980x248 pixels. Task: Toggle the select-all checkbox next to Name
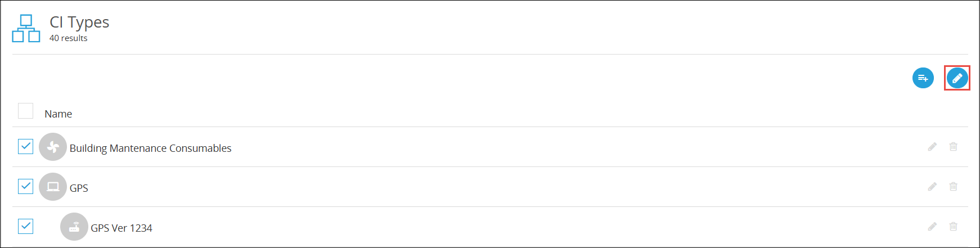point(26,111)
